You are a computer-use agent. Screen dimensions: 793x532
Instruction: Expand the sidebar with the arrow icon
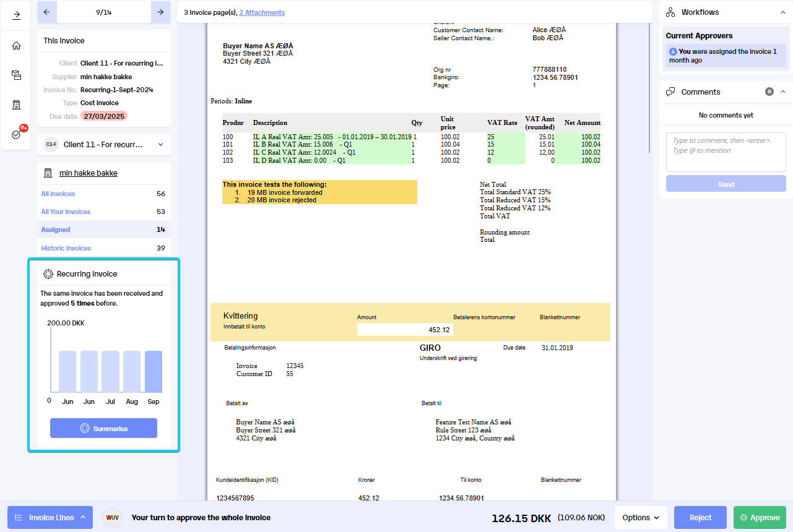[16, 15]
